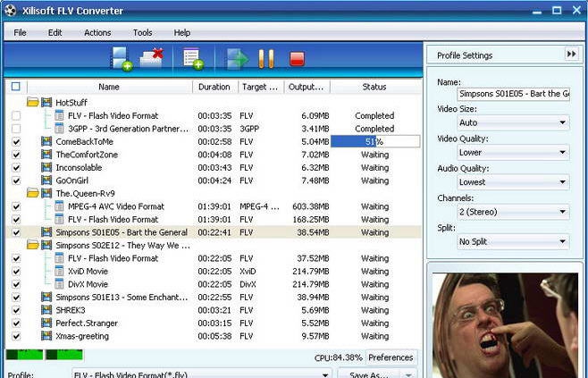Sort by the Name column header

point(109,87)
